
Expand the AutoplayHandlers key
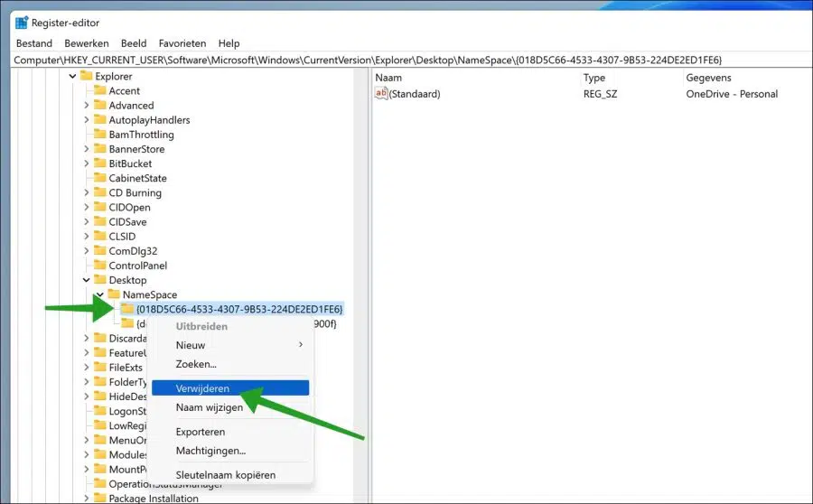coord(86,120)
